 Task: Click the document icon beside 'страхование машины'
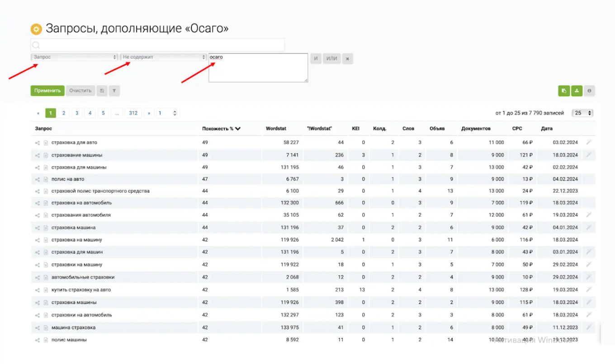[x=46, y=155]
